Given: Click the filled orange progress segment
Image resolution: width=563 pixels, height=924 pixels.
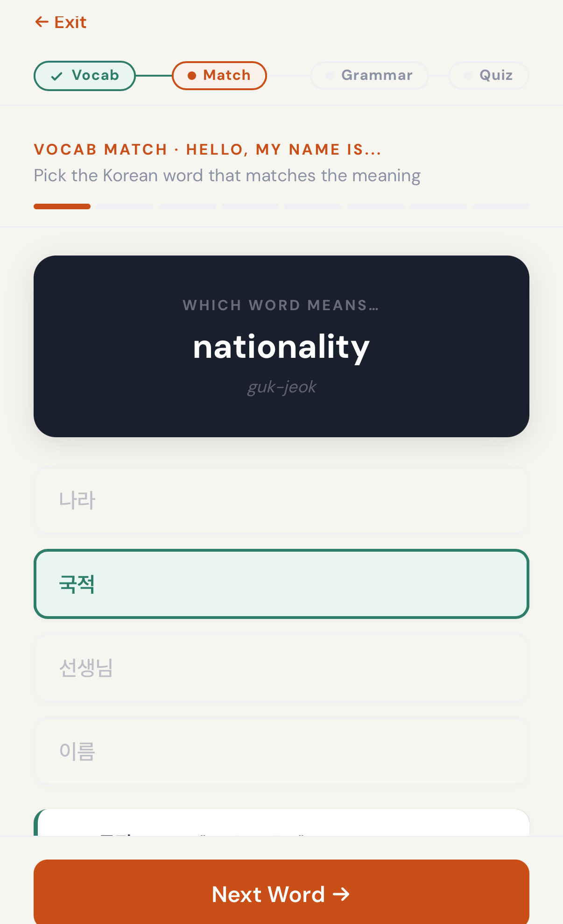Looking at the screenshot, I should [x=62, y=206].
